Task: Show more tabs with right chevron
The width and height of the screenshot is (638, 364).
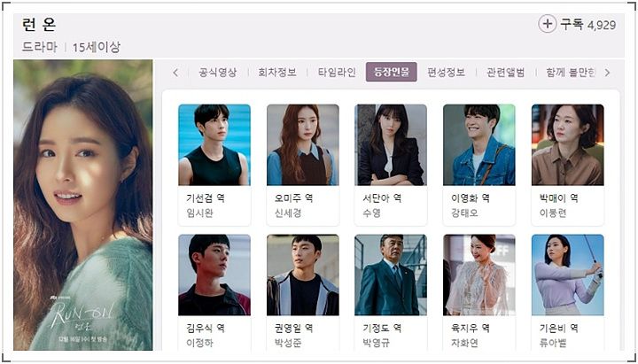Action: coord(608,73)
